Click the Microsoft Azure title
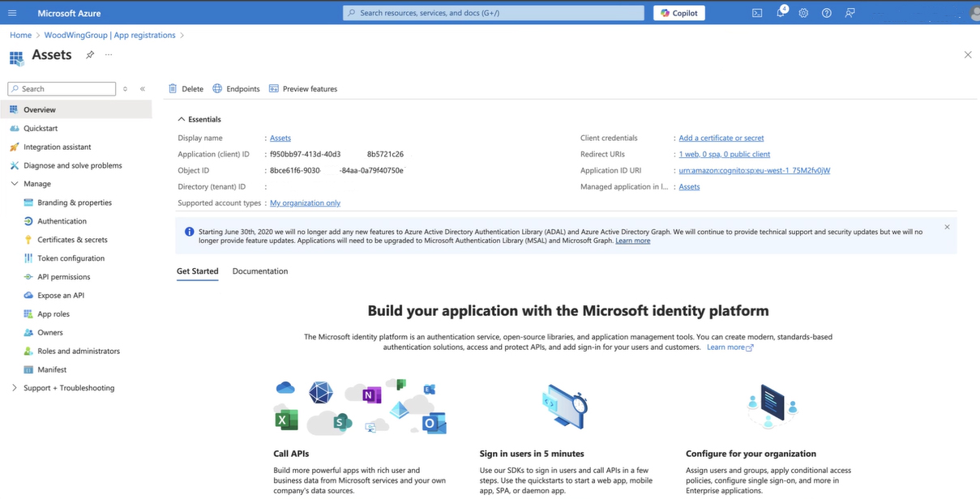 tap(69, 13)
